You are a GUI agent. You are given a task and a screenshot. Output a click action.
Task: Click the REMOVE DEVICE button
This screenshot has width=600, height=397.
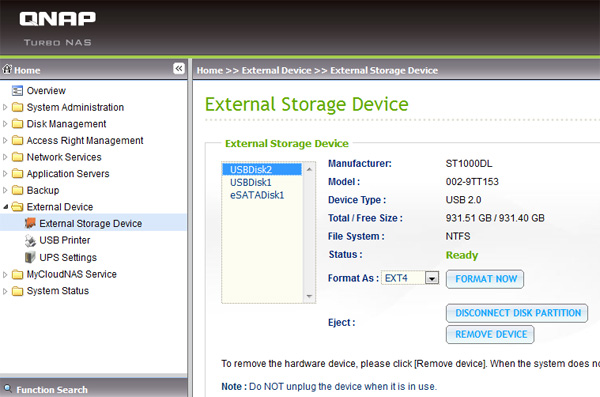tap(490, 335)
